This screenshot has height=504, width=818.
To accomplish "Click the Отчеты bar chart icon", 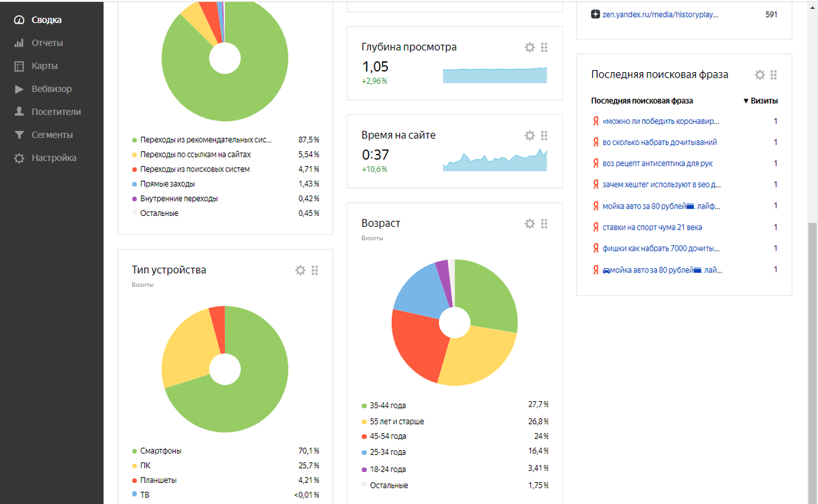I will 19,43.
